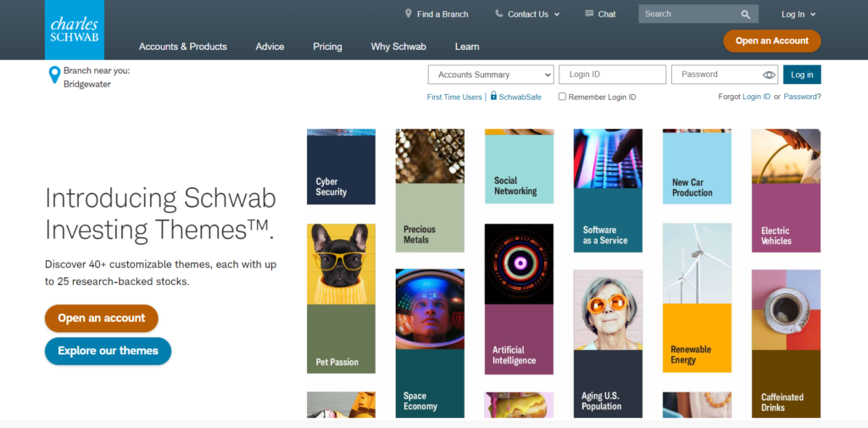The height and width of the screenshot is (428, 868).
Task: Click the header Open an Account button
Action: tap(771, 41)
